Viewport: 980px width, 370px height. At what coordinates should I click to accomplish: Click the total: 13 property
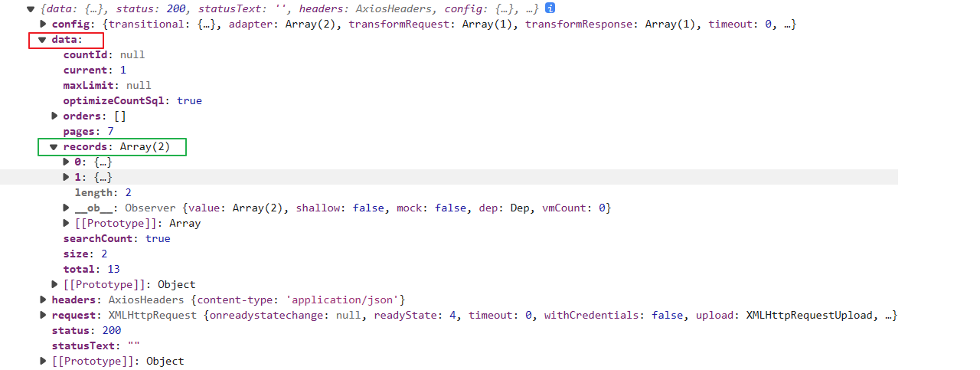pyautogui.click(x=91, y=270)
